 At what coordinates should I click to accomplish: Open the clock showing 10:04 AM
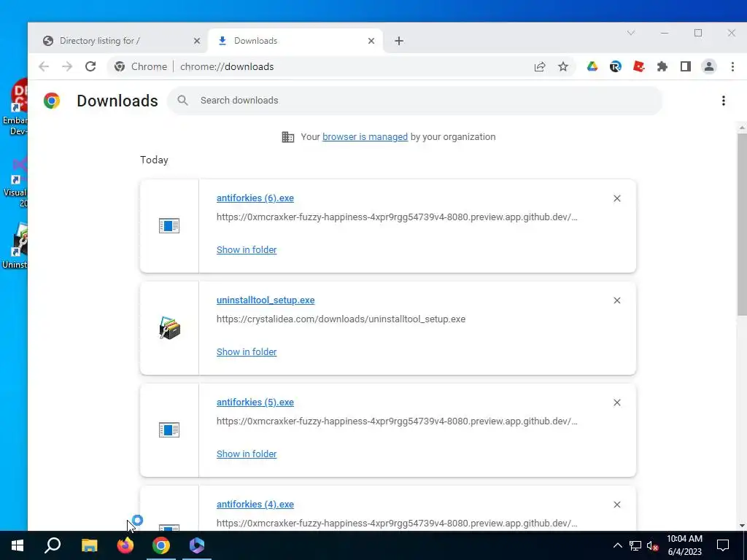tap(684, 545)
